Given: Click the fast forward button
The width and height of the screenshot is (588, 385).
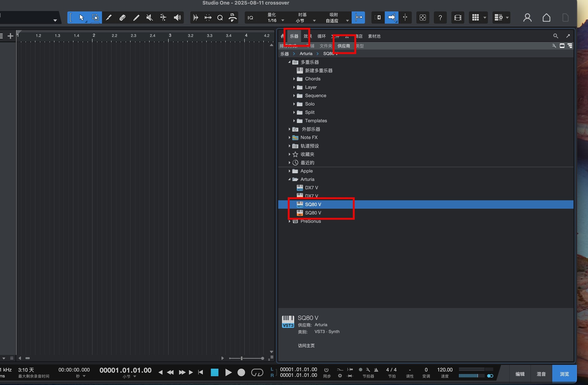Looking at the screenshot, I should pos(182,372).
